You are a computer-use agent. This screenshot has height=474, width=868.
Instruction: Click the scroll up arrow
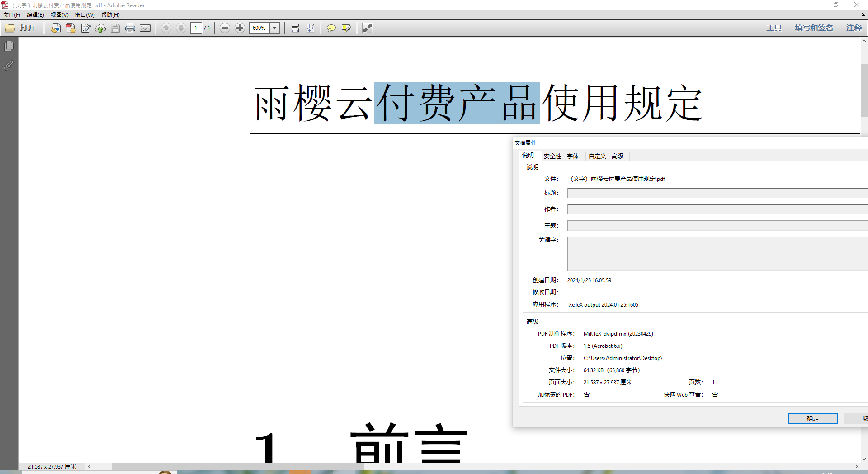pyautogui.click(x=864, y=41)
